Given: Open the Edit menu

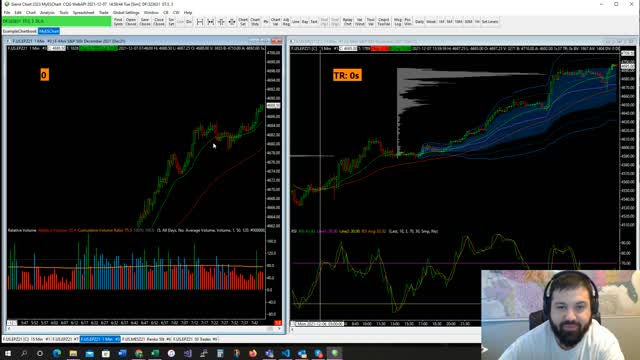Looking at the screenshot, I should pos(18,13).
